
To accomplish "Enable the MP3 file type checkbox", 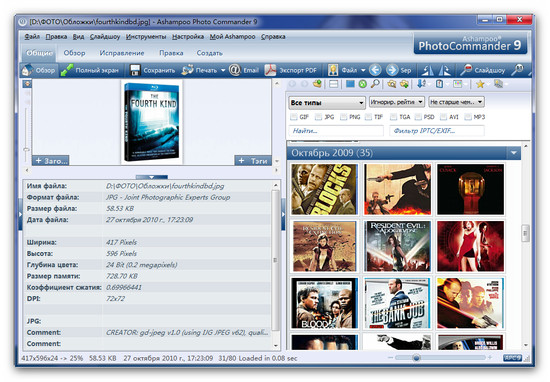I will [468, 117].
